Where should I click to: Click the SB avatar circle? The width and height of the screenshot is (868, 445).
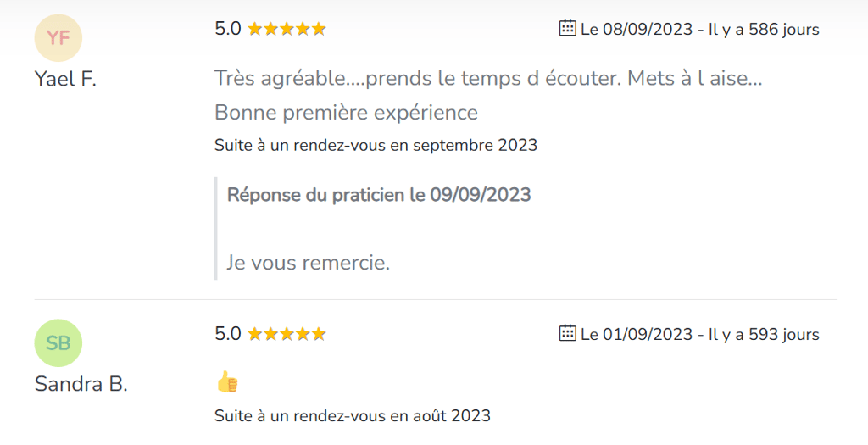tap(58, 343)
